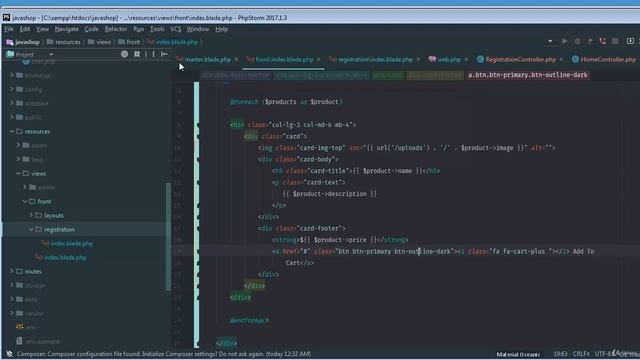This screenshot has width=640, height=360.
Task: Close the web.php tab
Action: (x=466, y=60)
